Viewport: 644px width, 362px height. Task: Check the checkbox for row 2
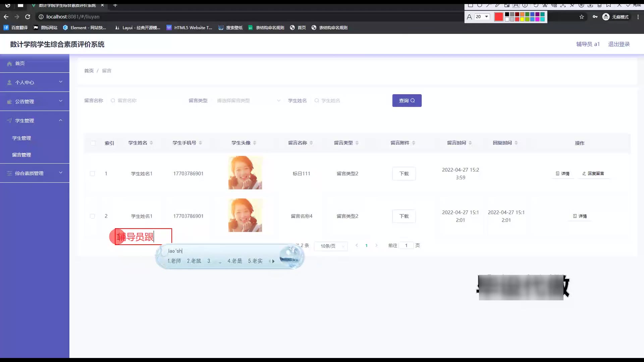[x=92, y=216]
